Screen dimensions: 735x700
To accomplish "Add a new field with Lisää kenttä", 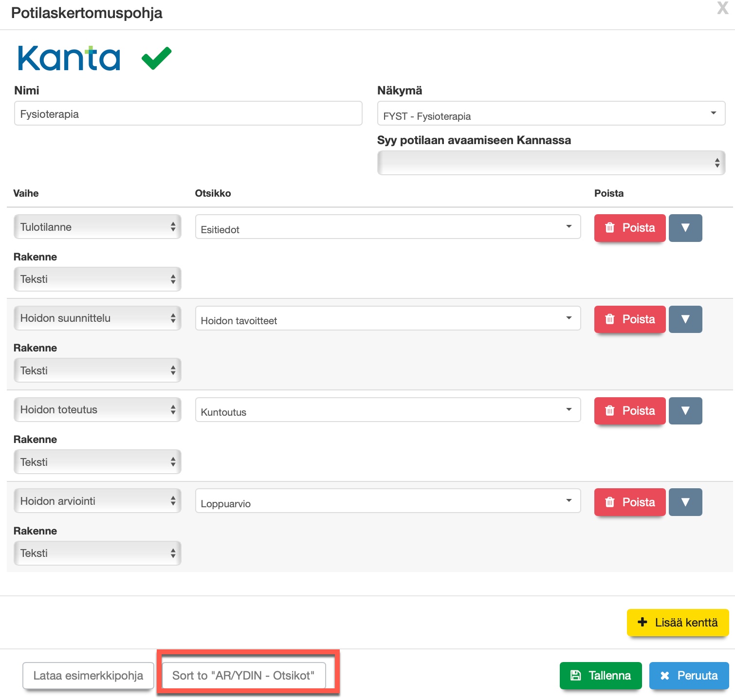I will pos(678,622).
